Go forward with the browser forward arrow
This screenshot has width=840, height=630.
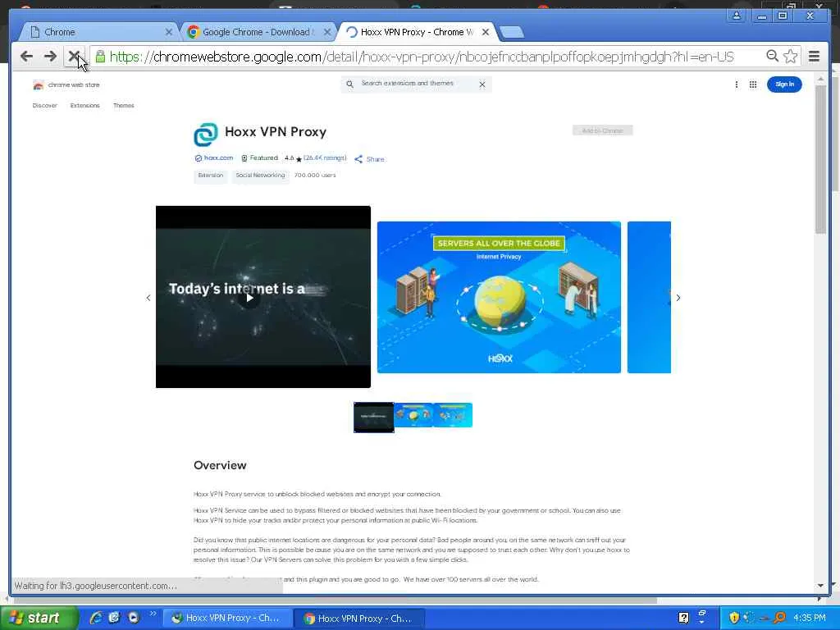point(50,57)
